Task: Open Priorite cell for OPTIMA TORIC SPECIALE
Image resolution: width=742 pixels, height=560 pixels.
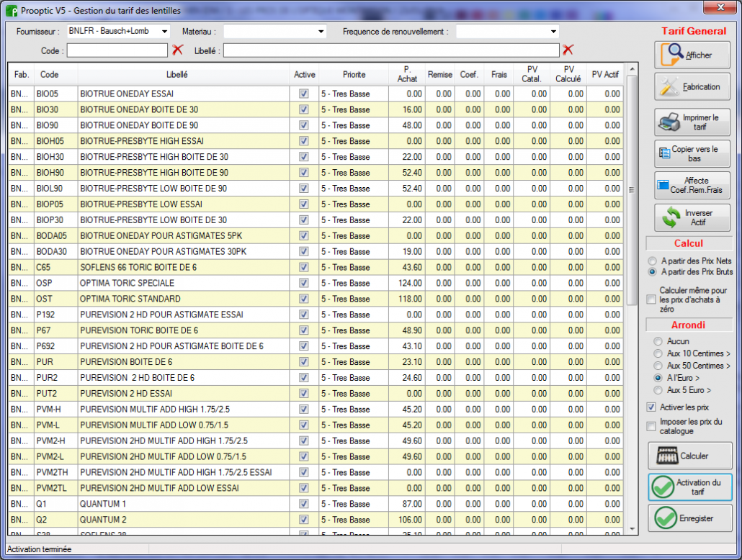Action: point(354,283)
